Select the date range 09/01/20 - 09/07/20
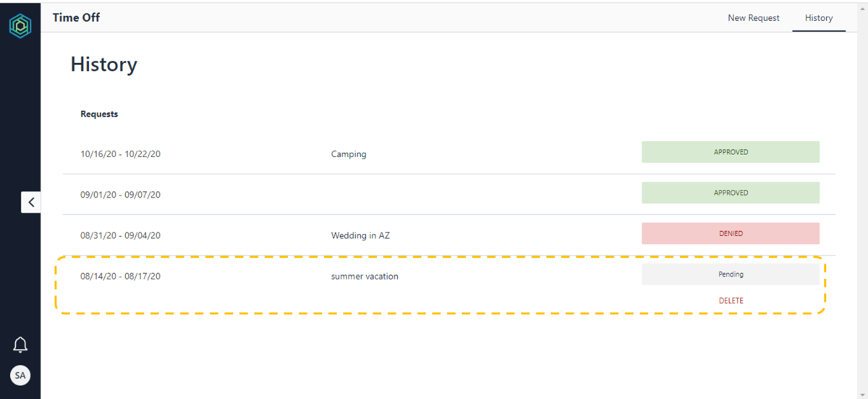 pyautogui.click(x=120, y=195)
